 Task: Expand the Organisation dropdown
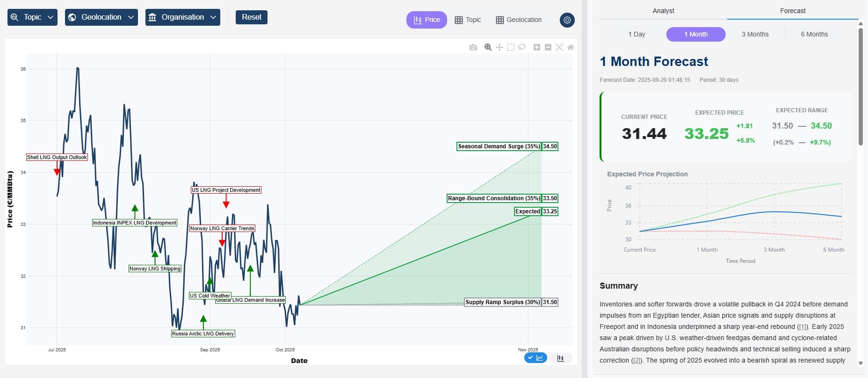point(182,17)
